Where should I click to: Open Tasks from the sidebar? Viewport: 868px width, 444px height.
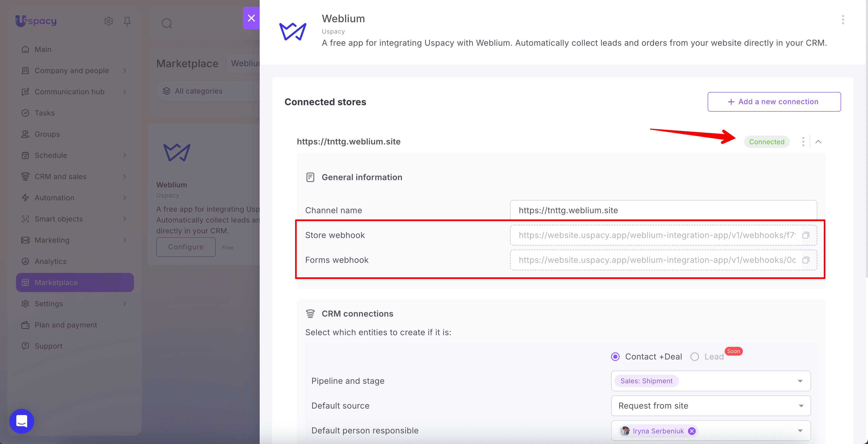click(75, 113)
